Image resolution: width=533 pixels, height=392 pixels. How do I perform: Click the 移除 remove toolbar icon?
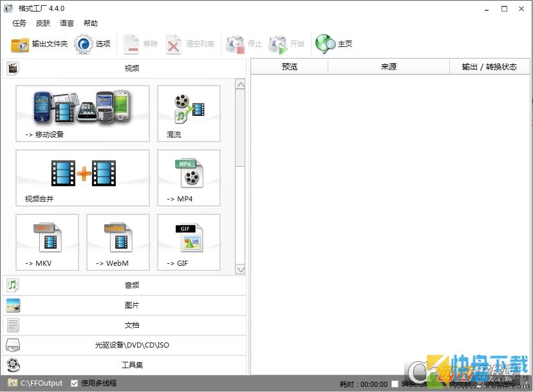coord(131,44)
